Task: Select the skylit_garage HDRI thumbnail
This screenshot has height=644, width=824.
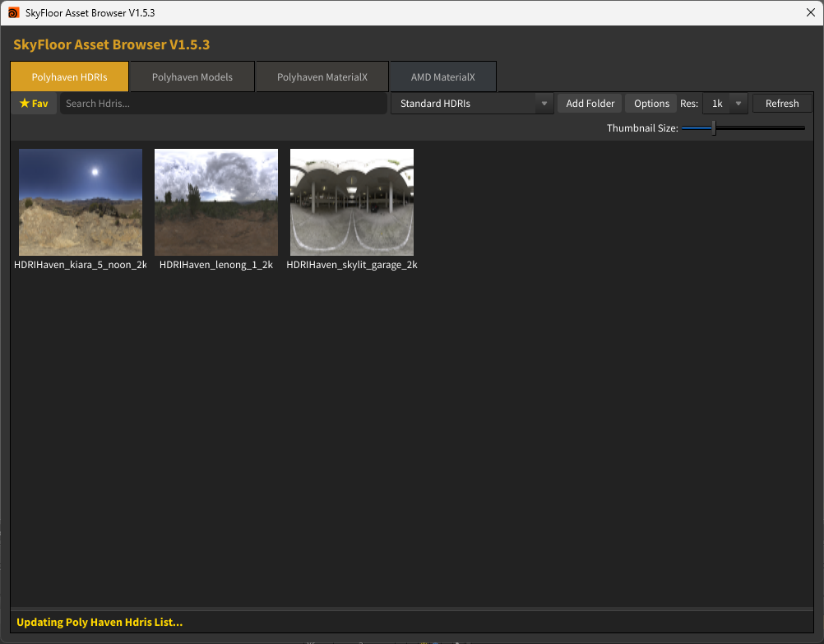Action: (x=352, y=202)
